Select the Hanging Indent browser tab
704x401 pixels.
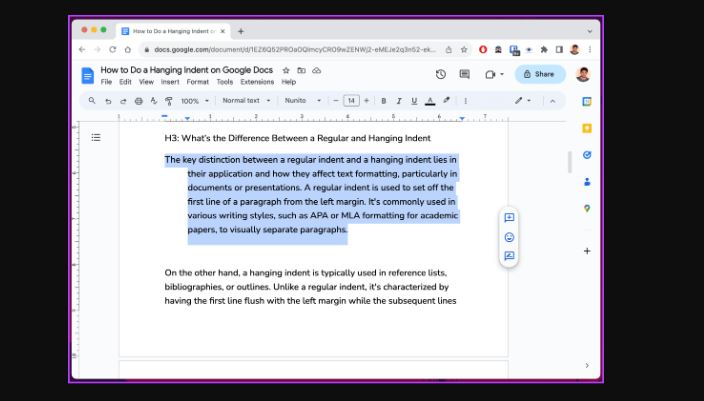click(174, 31)
